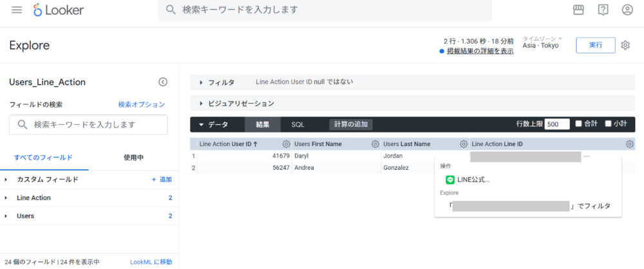Image resolution: width=644 pixels, height=269 pixels.
Task: Open the hamburger main menu
Action: [17, 10]
